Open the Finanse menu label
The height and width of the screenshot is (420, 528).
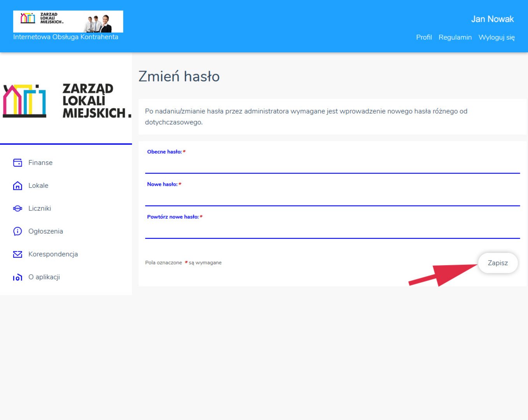point(40,163)
